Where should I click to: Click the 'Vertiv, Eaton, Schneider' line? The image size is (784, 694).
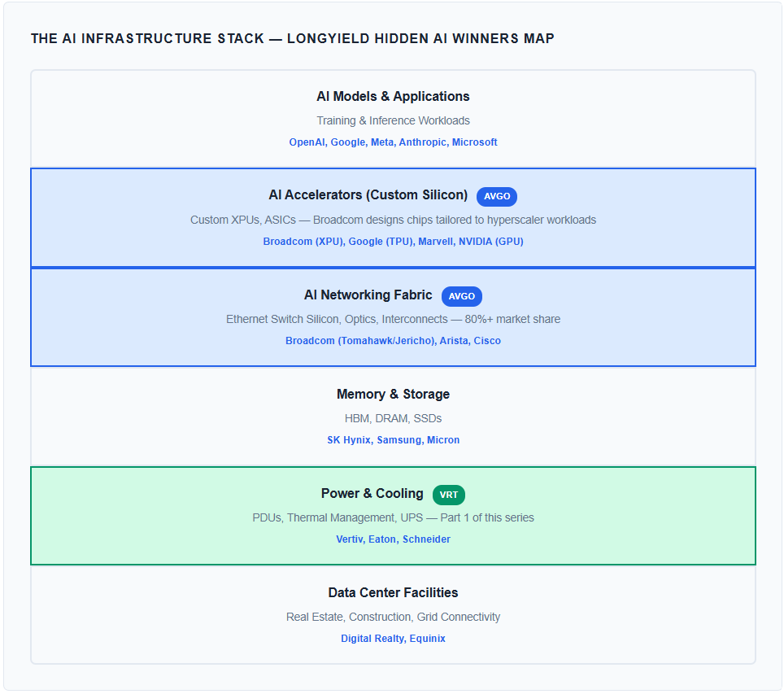click(x=393, y=539)
